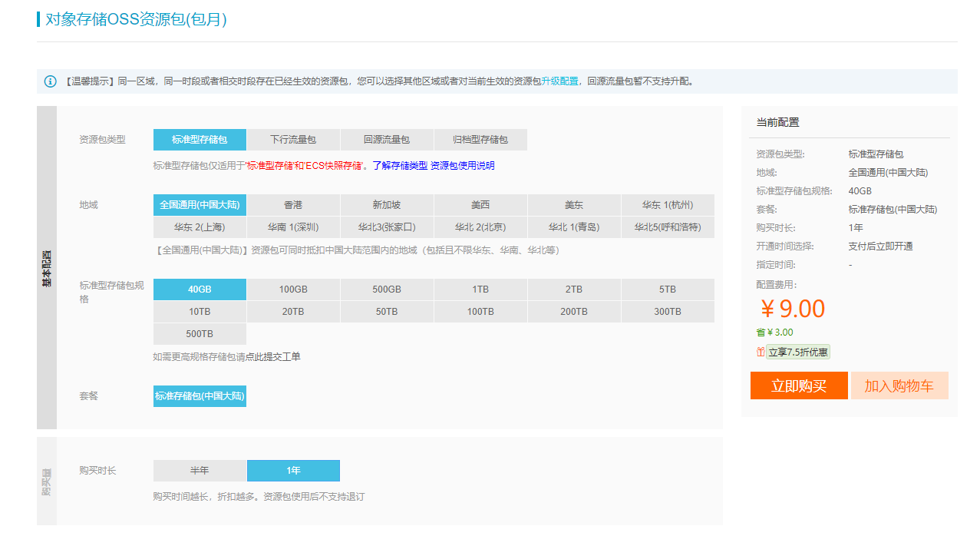Click the 点此提交工单 link

pos(273,357)
